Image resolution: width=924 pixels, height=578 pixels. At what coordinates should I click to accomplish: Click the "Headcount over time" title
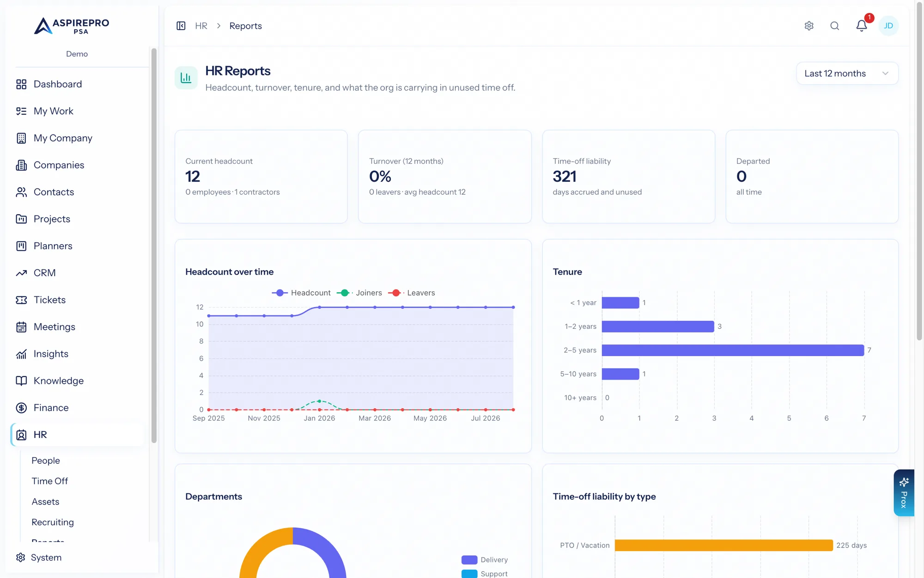click(x=229, y=272)
